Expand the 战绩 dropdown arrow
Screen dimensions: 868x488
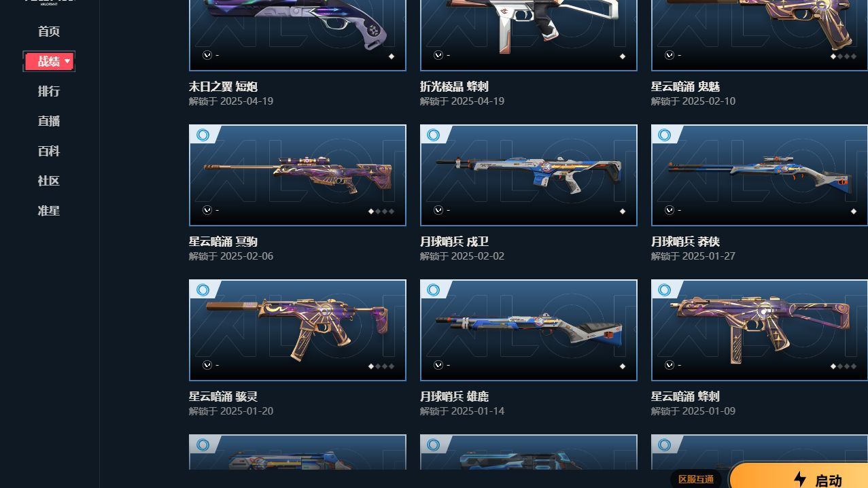point(67,62)
